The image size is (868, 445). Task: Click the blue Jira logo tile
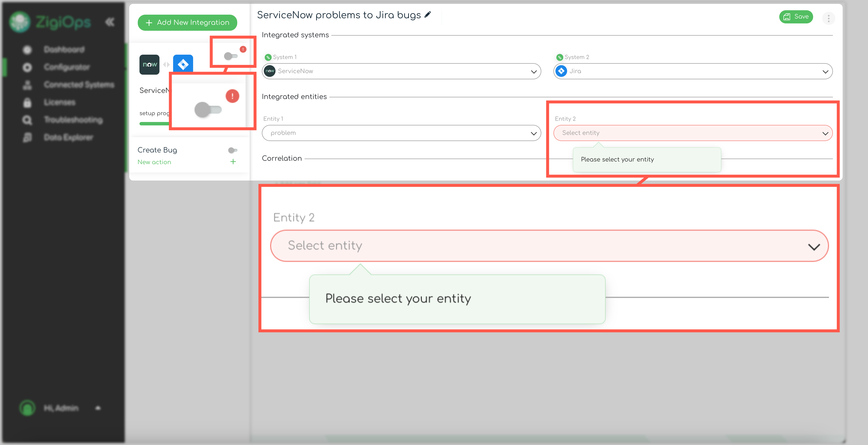click(183, 63)
